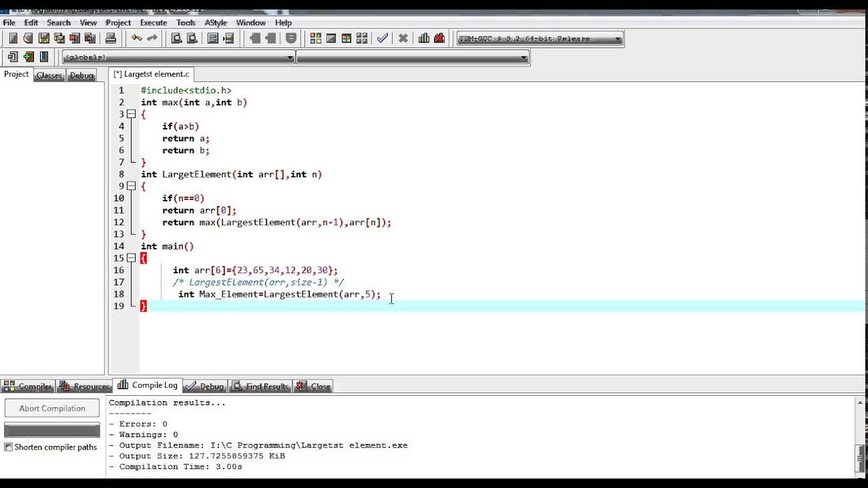Click the Replace toolbar icon
Image resolution: width=868 pixels, height=488 pixels.
pyautogui.click(x=192, y=39)
